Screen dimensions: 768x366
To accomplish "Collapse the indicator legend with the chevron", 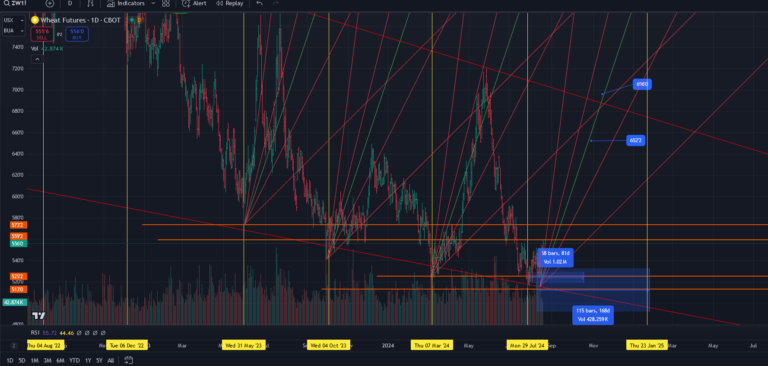I will point(37,59).
